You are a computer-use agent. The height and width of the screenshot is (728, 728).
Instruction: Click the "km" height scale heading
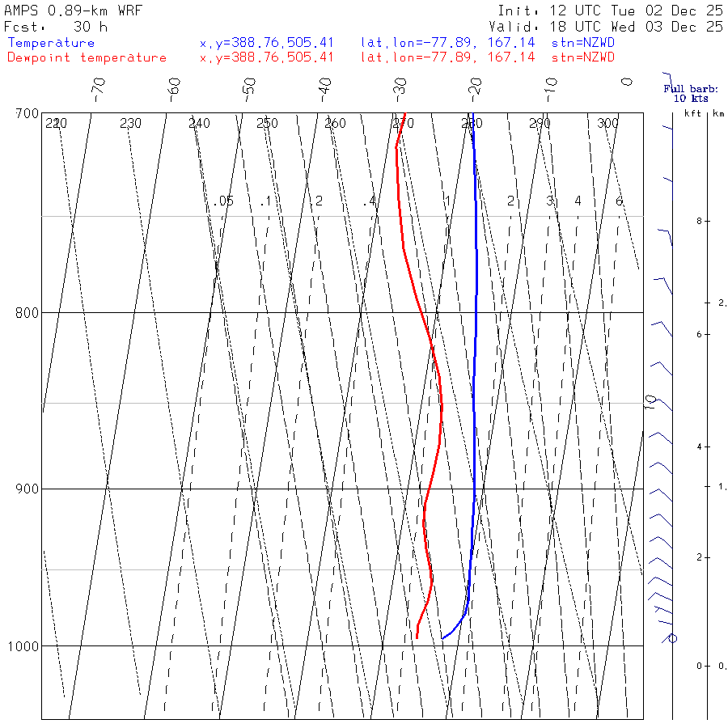point(718,113)
